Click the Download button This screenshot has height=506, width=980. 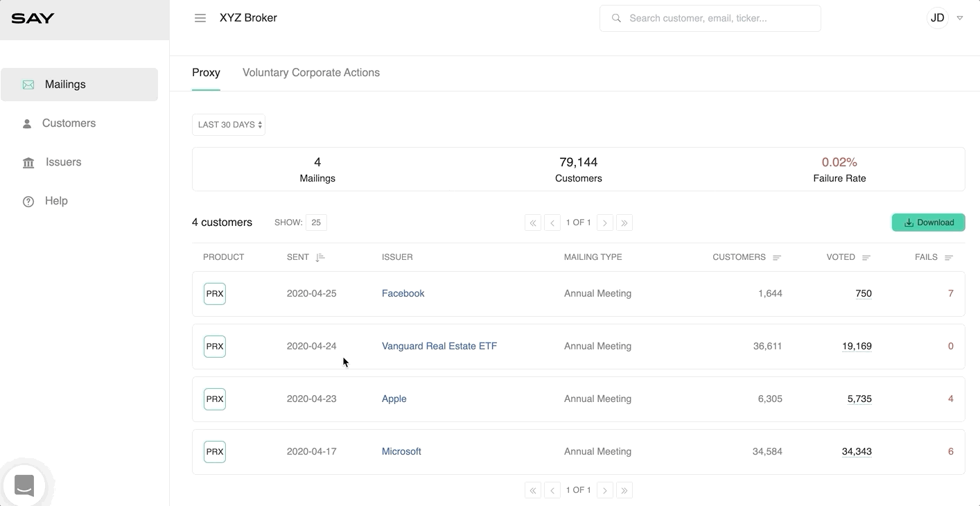pos(928,223)
